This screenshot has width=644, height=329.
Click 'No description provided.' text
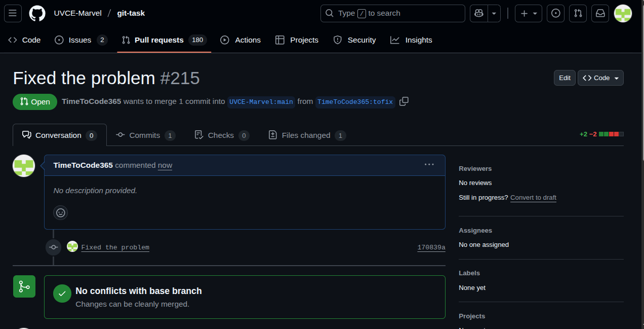(x=95, y=191)
